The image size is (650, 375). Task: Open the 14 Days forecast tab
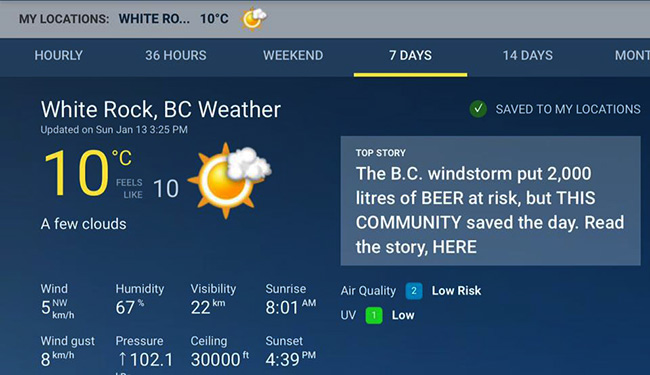[x=527, y=56]
